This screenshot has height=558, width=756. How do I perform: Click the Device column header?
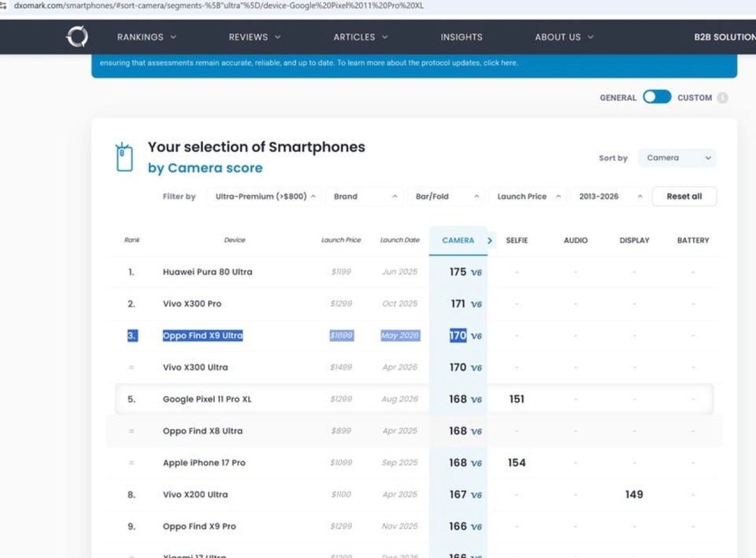pyautogui.click(x=235, y=240)
